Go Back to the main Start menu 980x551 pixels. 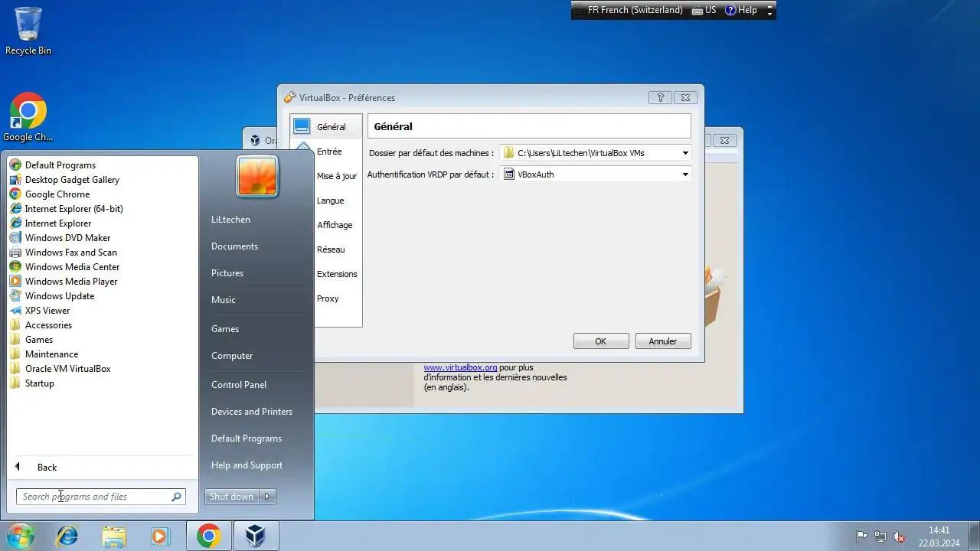(x=47, y=468)
